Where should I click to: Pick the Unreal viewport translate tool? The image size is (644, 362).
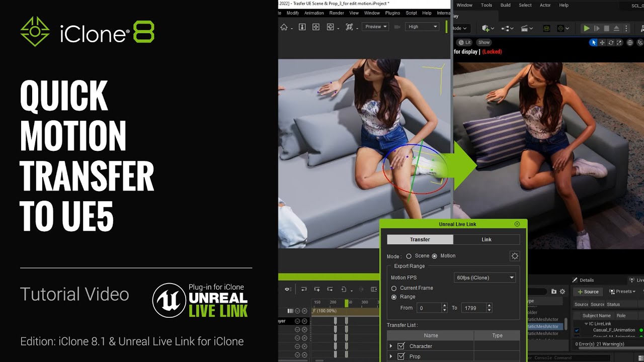click(x=602, y=43)
